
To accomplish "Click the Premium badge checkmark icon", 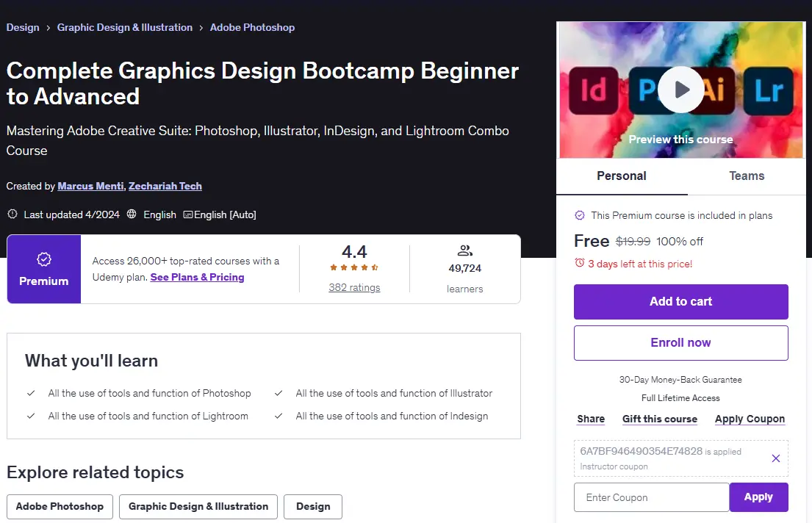I will 44,259.
